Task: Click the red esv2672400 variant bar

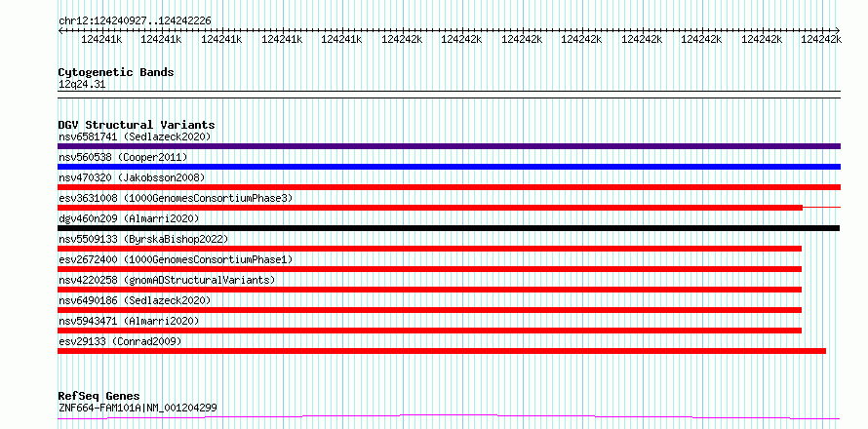Action: pos(429,269)
